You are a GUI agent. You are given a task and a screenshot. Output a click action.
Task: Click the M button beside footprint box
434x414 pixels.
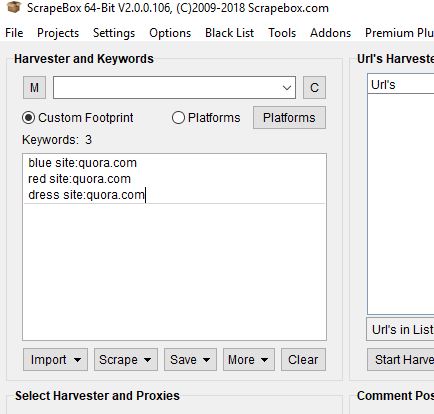[x=34, y=88]
